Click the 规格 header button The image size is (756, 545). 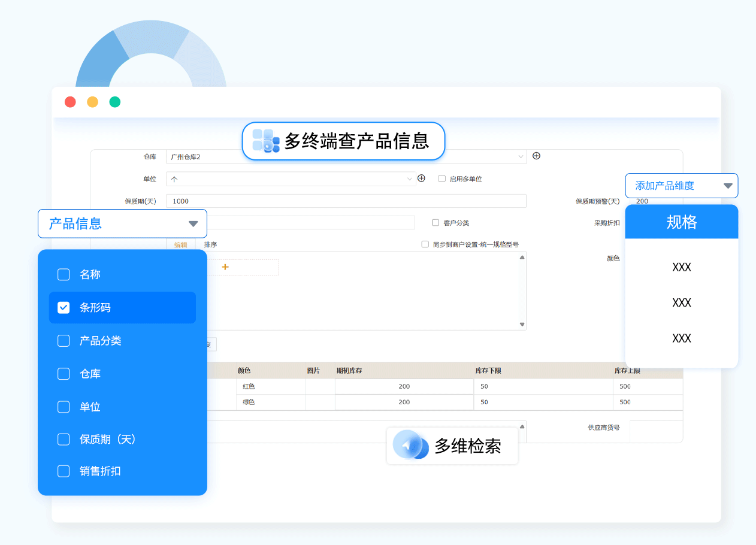tap(681, 222)
